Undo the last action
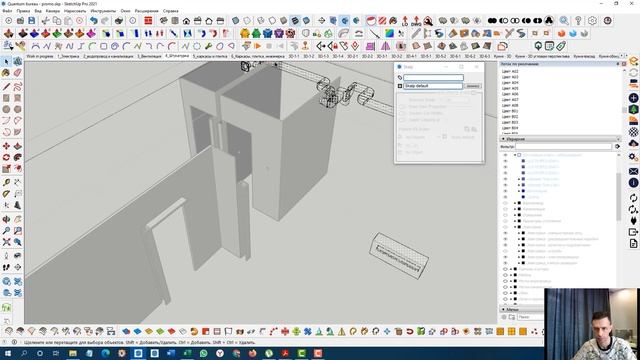This screenshot has height=360, width=640. point(93,20)
